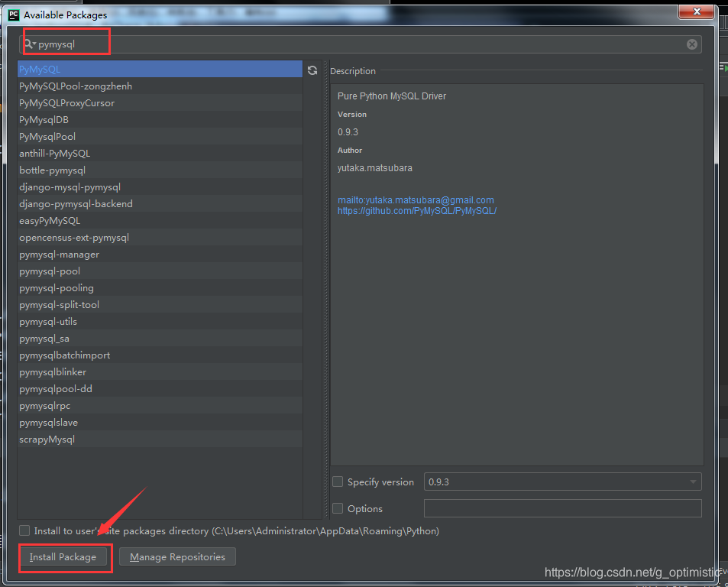This screenshot has width=728, height=587.
Task: Select bottle-pymysql package
Action: pyautogui.click(x=160, y=170)
